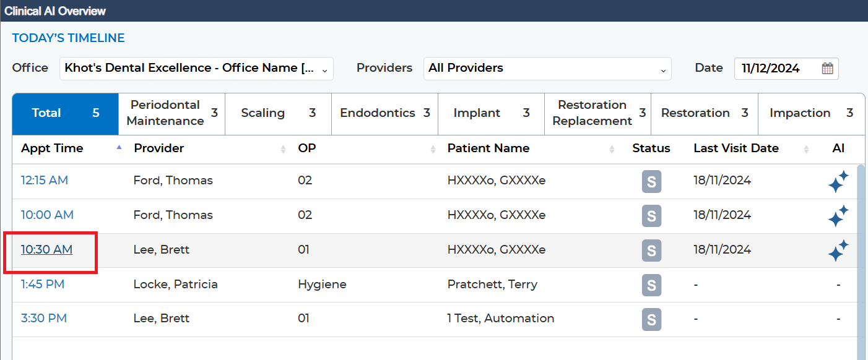Image resolution: width=868 pixels, height=360 pixels.
Task: Open the 3:30 PM appointment link
Action: coord(44,319)
